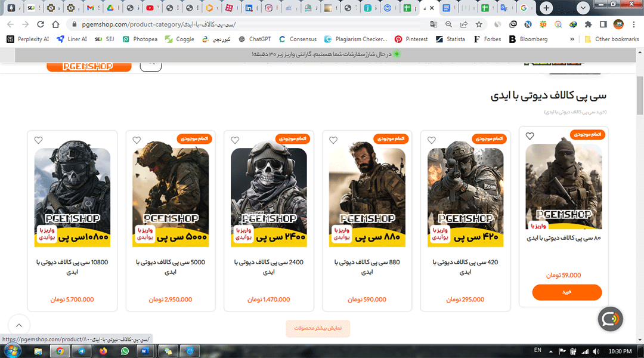Open the live chat support bubble
This screenshot has width=644, height=358.
click(610, 319)
